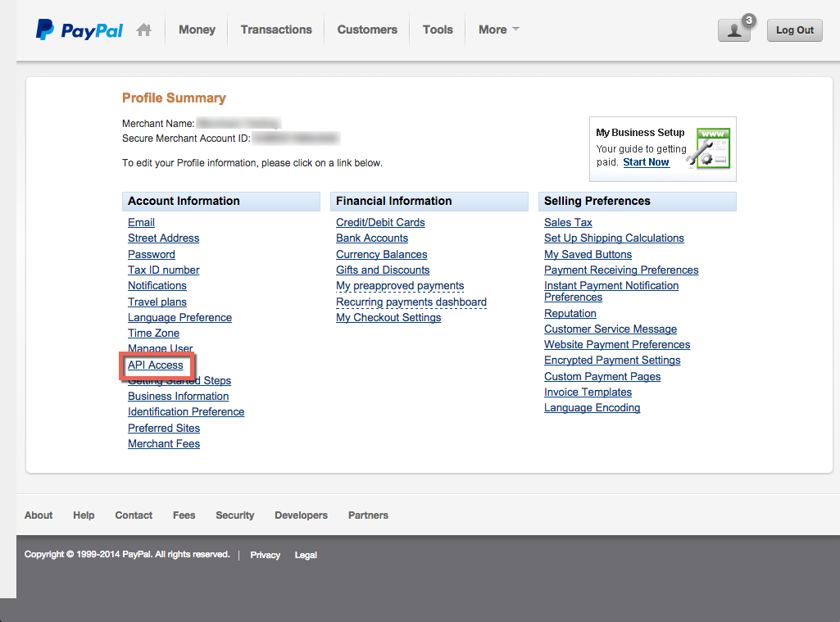This screenshot has width=840, height=622.
Task: Open Website Payment Preferences link
Action: click(x=617, y=344)
